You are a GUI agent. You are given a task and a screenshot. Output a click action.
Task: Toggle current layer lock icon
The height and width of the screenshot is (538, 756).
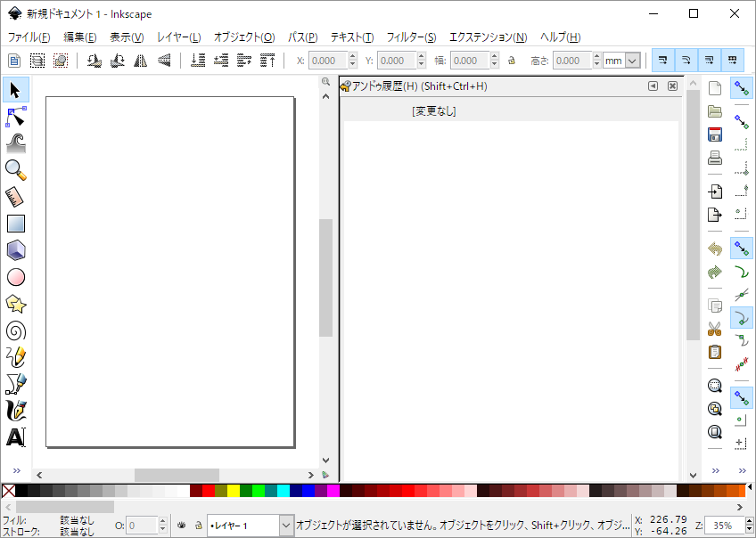[x=198, y=526]
